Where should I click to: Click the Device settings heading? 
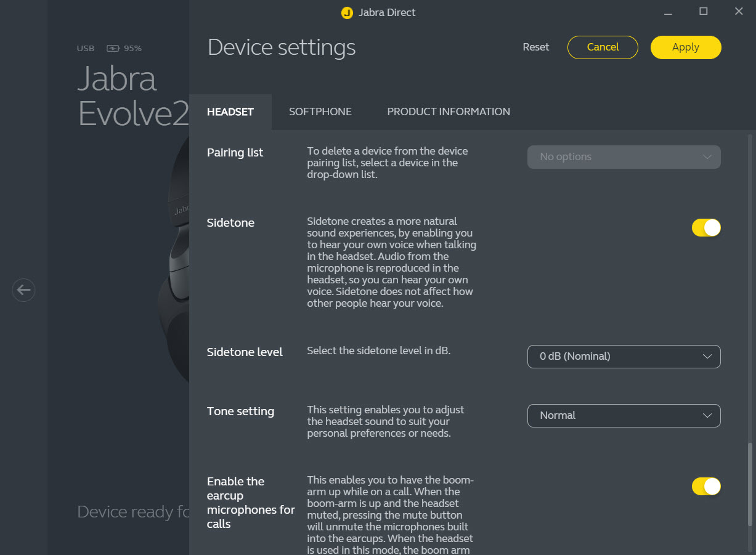[x=282, y=47]
